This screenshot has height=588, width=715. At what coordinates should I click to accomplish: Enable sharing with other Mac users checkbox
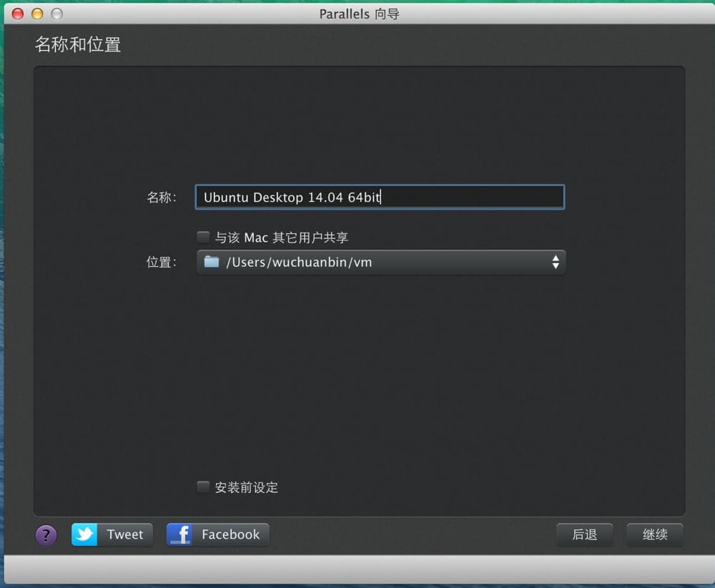click(x=203, y=237)
